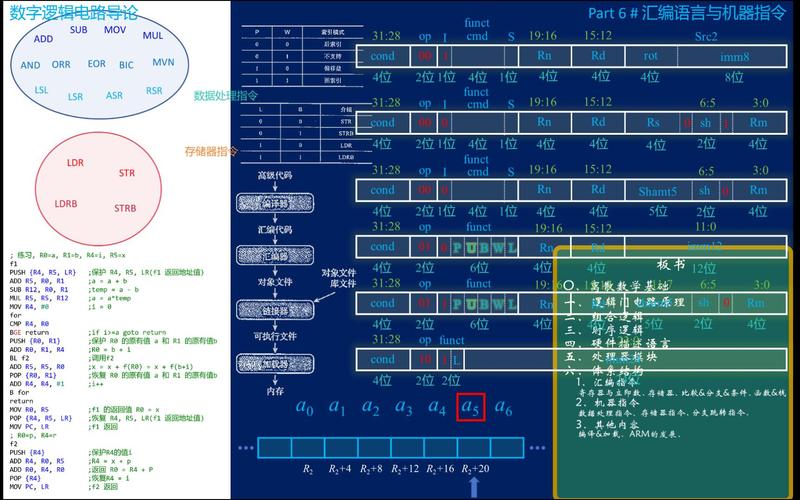Select 硬件描述语言 in the blackboard list

click(631, 343)
